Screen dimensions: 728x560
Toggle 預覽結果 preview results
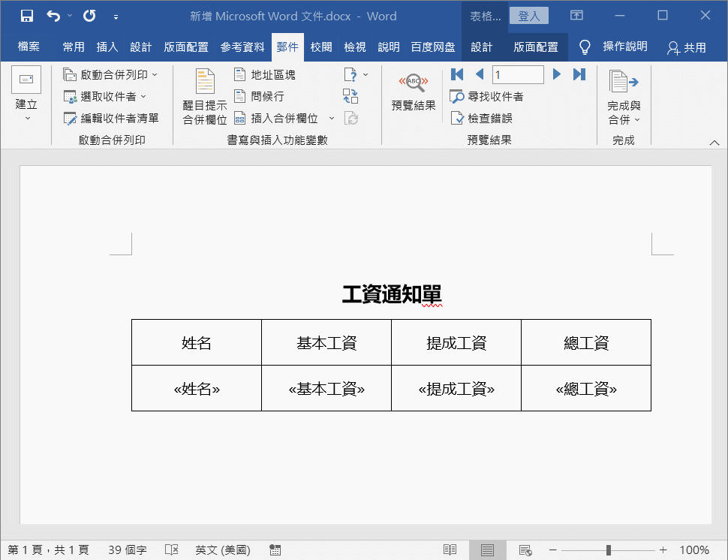(x=414, y=92)
